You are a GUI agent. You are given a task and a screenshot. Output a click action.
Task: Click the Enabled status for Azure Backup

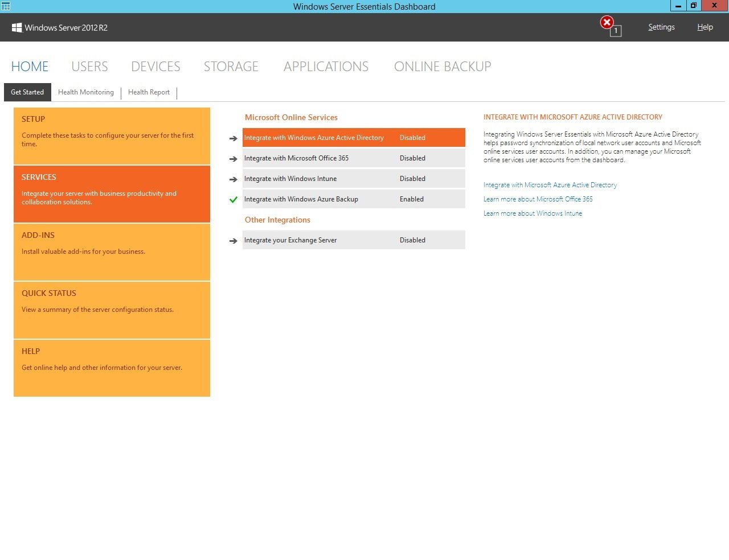(412, 199)
